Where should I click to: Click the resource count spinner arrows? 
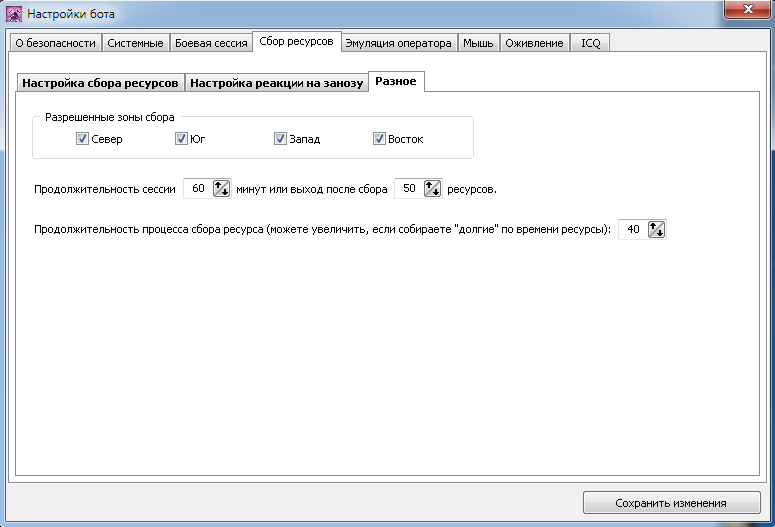(432, 188)
